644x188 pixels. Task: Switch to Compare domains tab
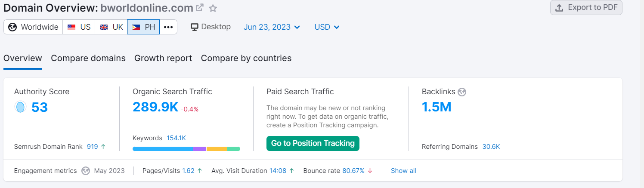[x=88, y=58]
